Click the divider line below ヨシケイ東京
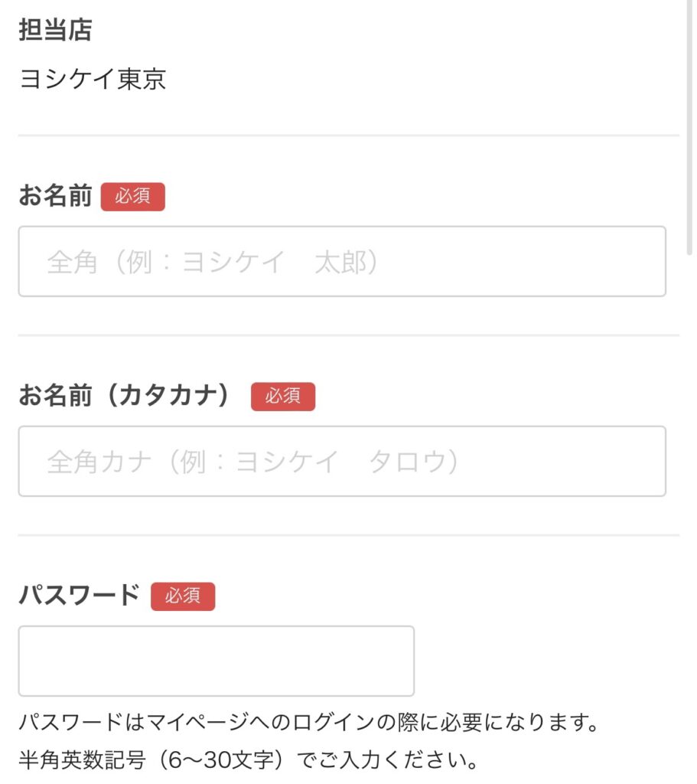 click(x=348, y=136)
